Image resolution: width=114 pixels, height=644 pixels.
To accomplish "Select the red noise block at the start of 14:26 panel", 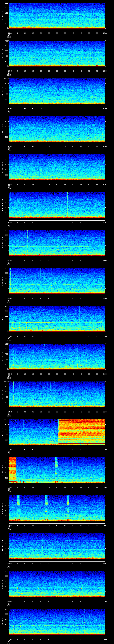I will 13,470.
